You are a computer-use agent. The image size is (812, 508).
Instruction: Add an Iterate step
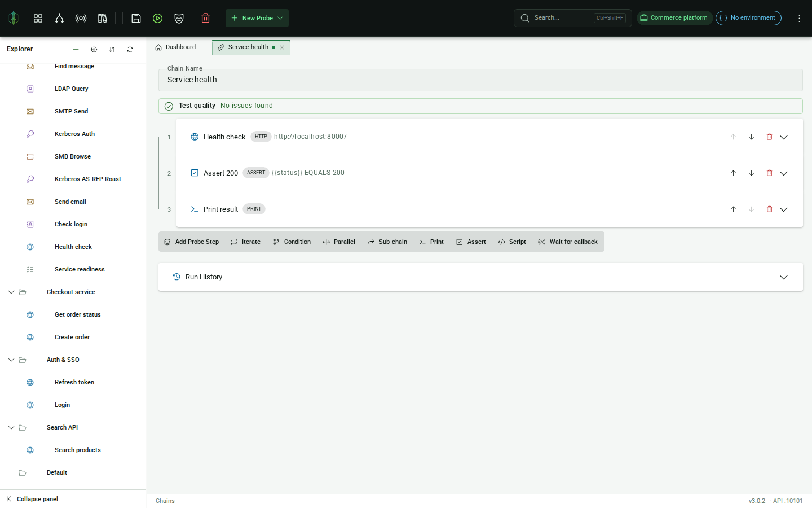coord(245,242)
